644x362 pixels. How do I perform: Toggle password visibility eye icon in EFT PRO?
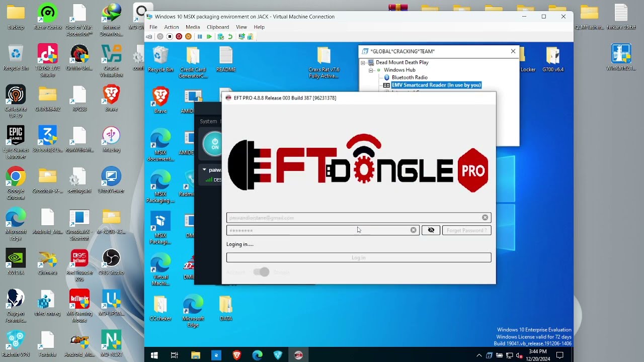pos(431,230)
